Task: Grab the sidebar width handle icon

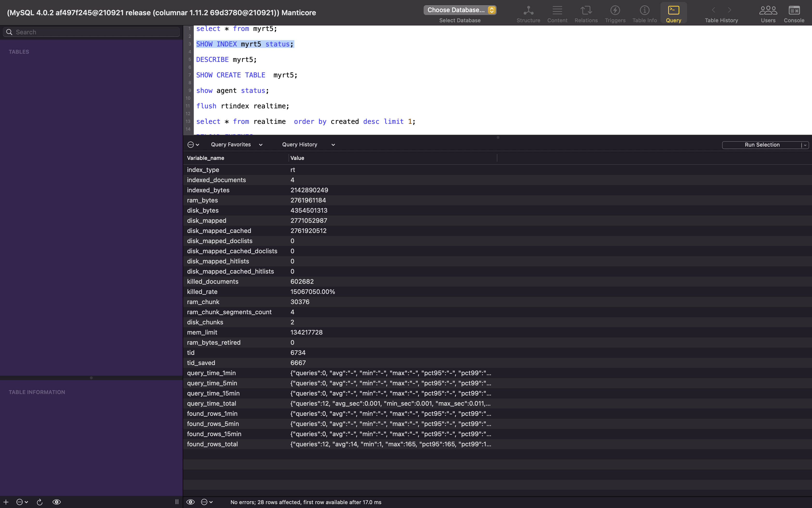Action: (177, 502)
